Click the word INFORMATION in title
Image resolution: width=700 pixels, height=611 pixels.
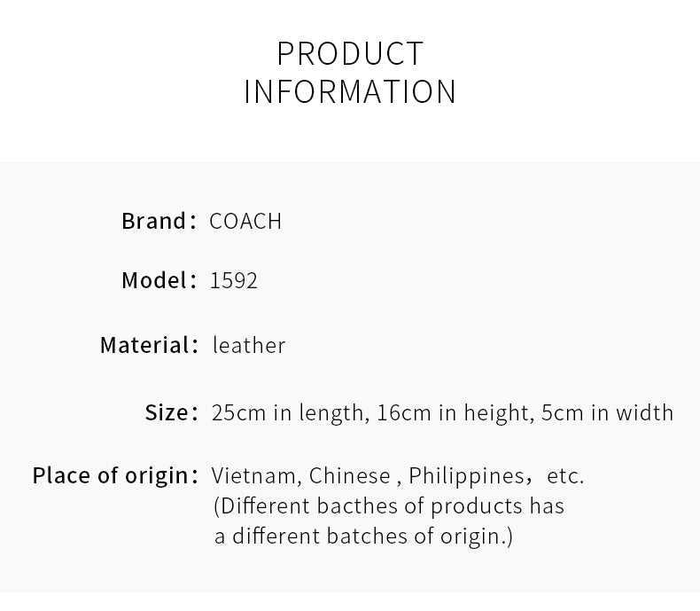[350, 91]
